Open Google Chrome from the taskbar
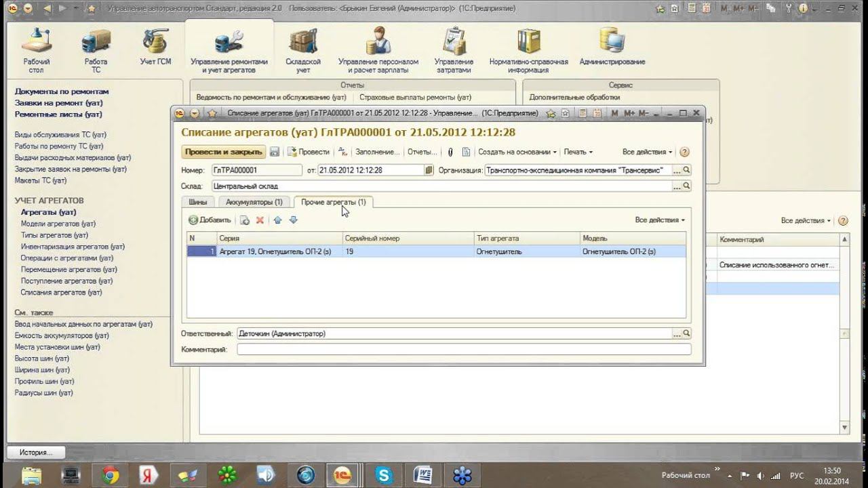 point(110,475)
